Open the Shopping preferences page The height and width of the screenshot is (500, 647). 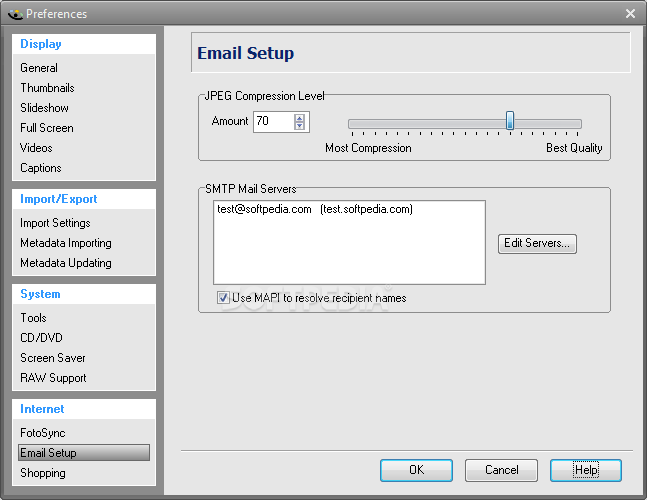43,473
